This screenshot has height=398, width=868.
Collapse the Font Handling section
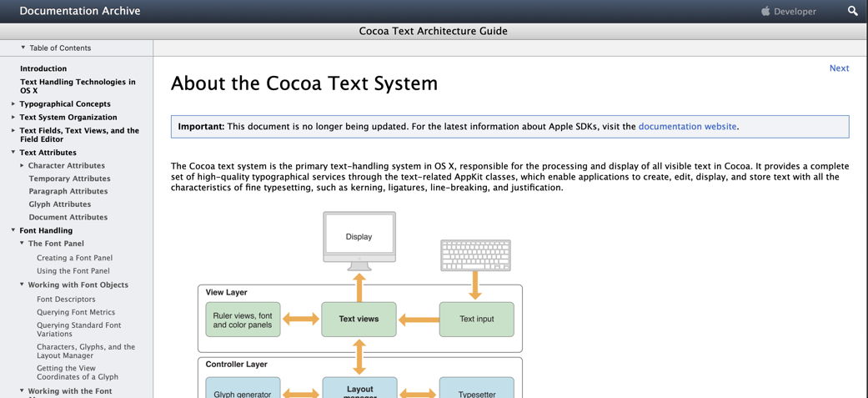click(13, 230)
